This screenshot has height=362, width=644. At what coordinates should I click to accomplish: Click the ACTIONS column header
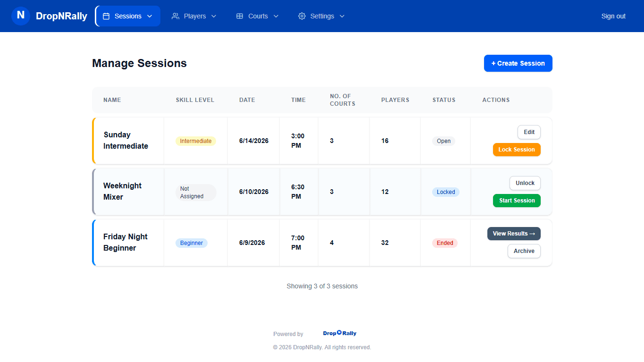point(496,100)
